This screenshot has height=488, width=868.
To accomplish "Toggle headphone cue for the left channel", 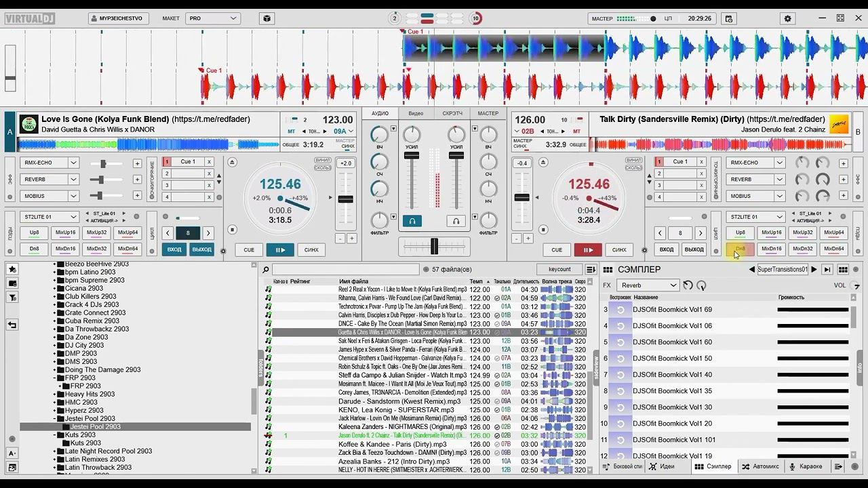I will (412, 221).
